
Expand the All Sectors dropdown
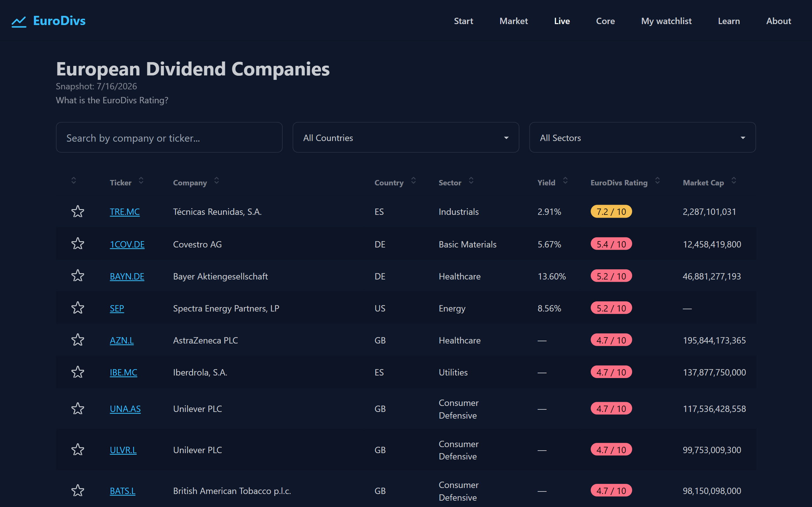tap(642, 138)
